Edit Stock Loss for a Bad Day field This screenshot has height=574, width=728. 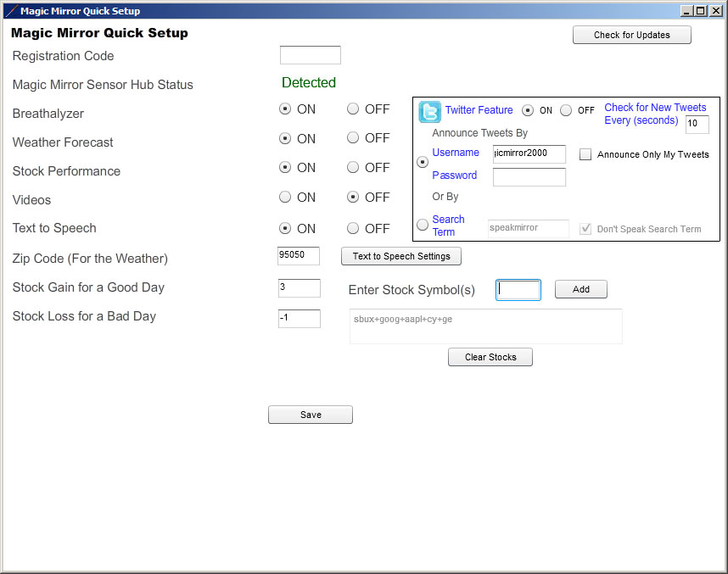299,319
